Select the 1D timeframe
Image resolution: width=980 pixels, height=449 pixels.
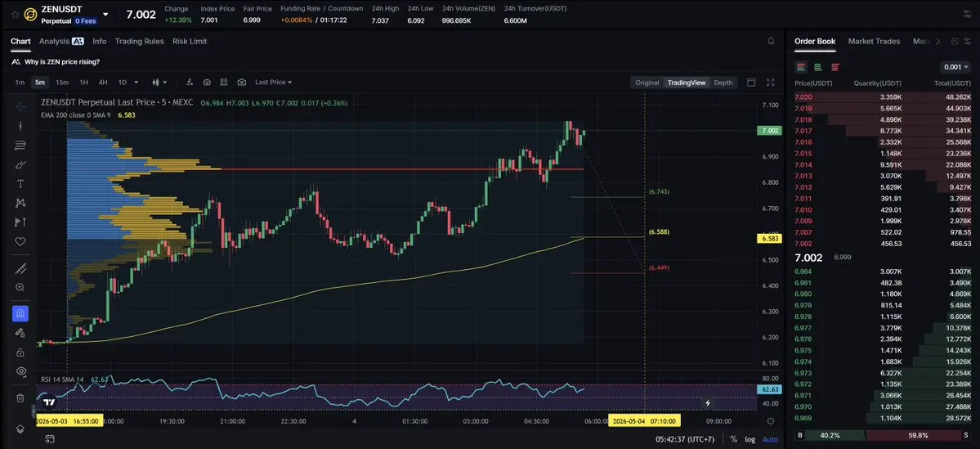tap(123, 83)
